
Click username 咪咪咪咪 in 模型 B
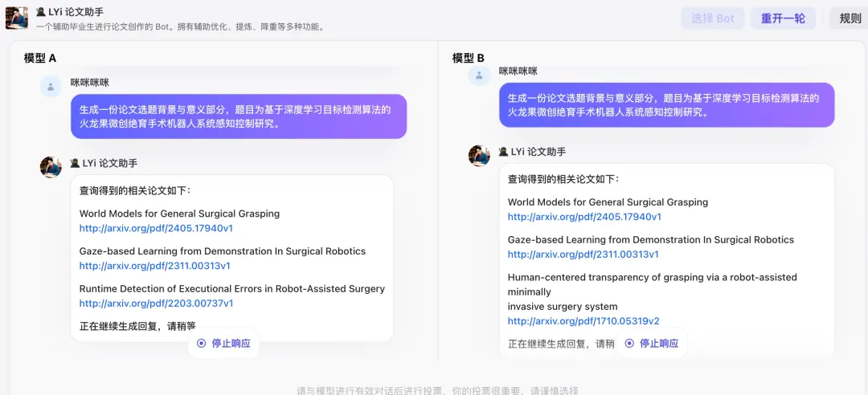tap(518, 71)
